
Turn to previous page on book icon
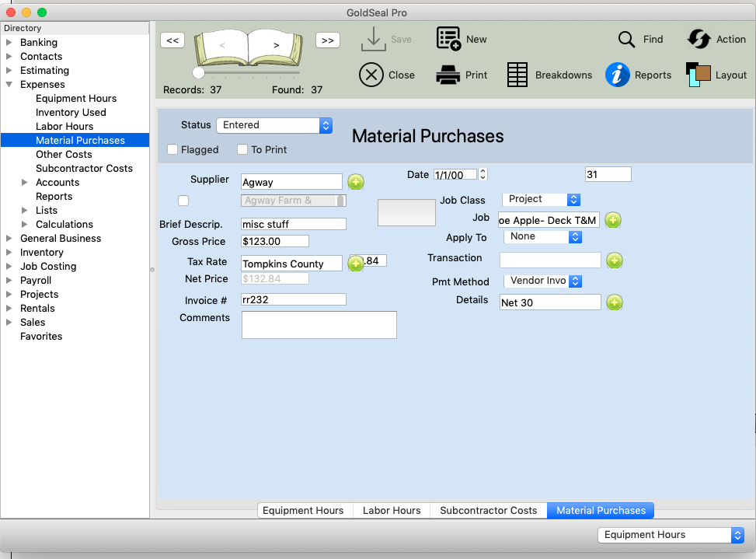pyautogui.click(x=222, y=45)
